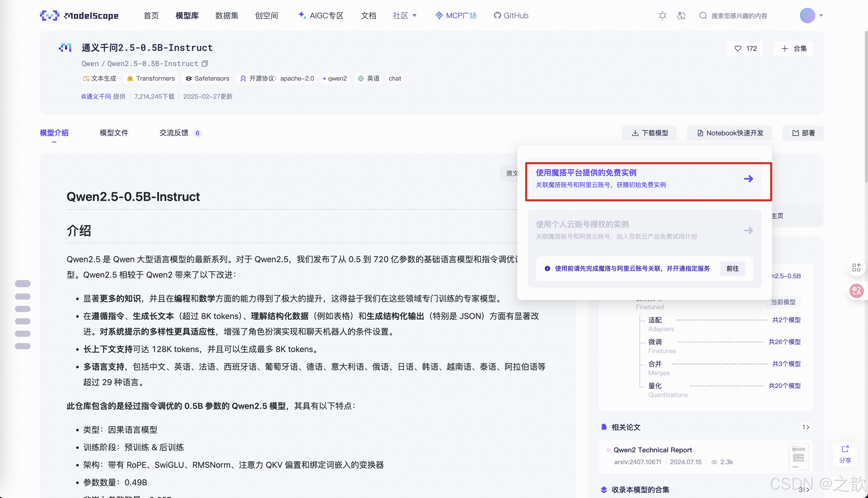Click the 收录本模型的合集 stack icon
Viewport: 868px width, 498px height.
[x=604, y=489]
